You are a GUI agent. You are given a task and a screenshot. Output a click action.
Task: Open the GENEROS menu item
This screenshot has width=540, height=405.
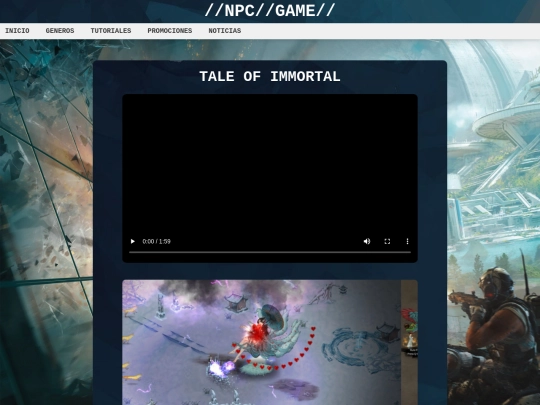(60, 31)
